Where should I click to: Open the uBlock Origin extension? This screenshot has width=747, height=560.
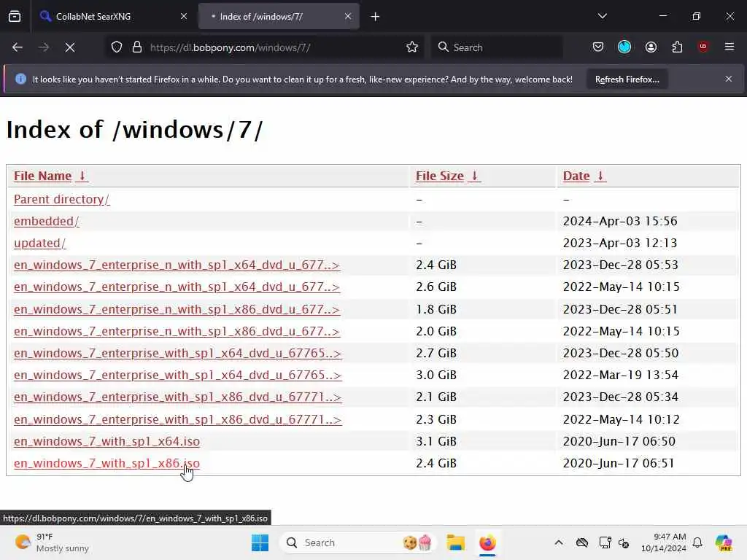703,47
